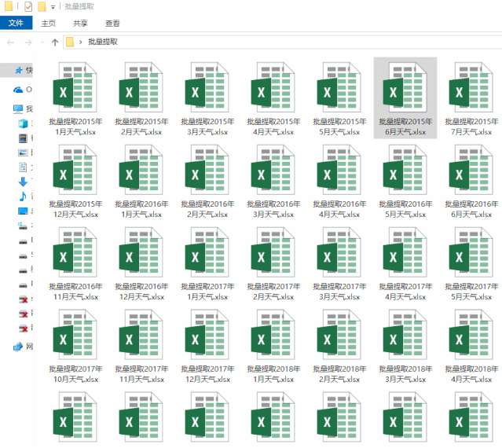Select 批量提取2016年2月天气.xlsx file

(207, 181)
